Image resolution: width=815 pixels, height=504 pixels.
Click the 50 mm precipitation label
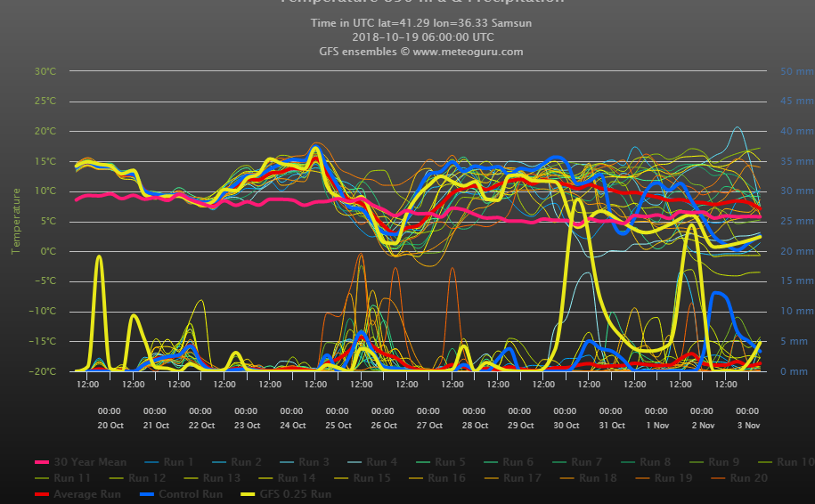[x=797, y=71]
